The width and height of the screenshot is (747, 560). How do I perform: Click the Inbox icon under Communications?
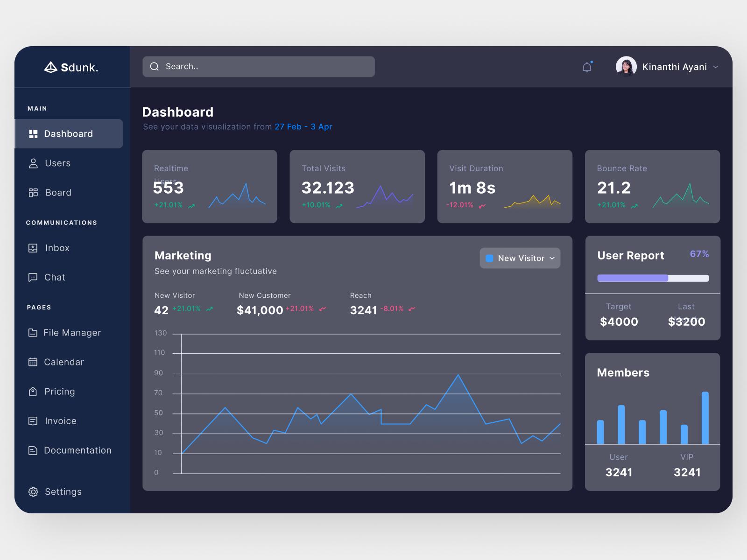coord(33,248)
